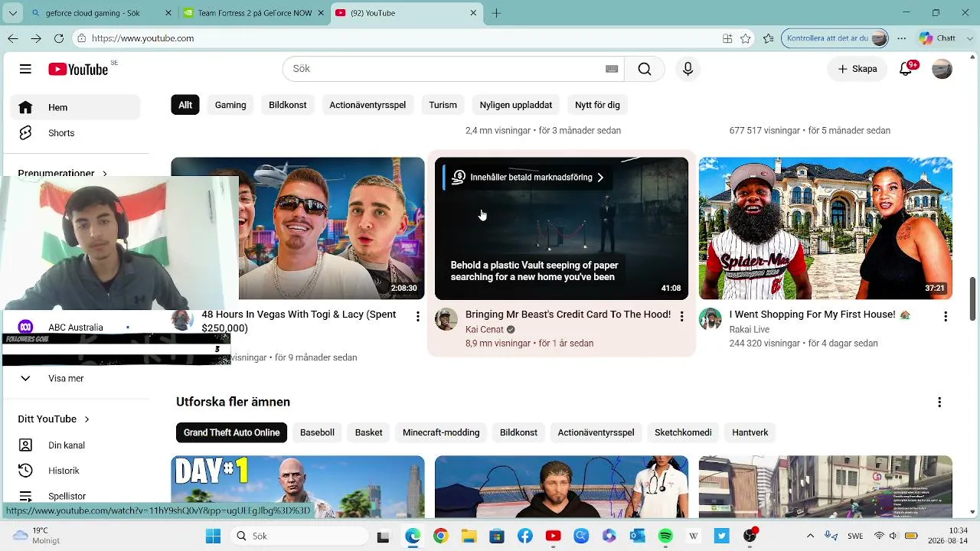Viewport: 980px width, 551px height.
Task: Click the on-screen keyboard icon in search
Action: [612, 69]
